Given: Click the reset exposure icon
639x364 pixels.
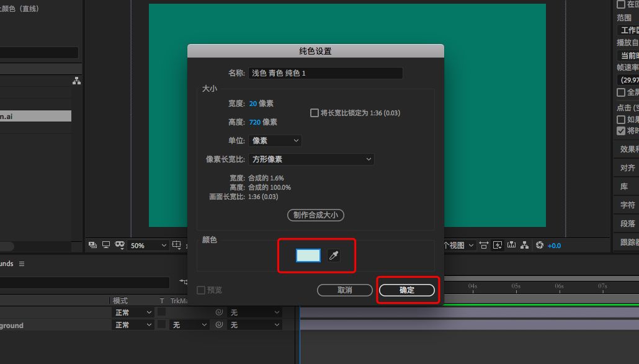Looking at the screenshot, I should 540,245.
